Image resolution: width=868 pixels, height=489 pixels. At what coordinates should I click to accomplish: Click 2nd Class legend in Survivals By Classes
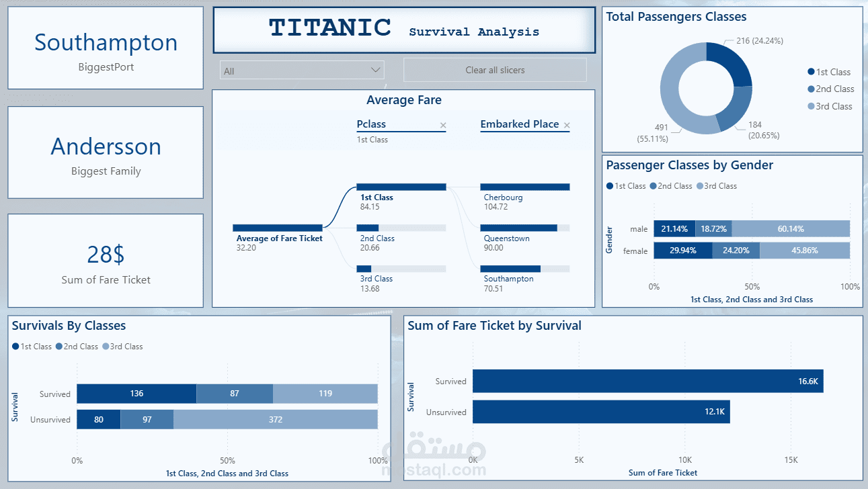point(77,347)
